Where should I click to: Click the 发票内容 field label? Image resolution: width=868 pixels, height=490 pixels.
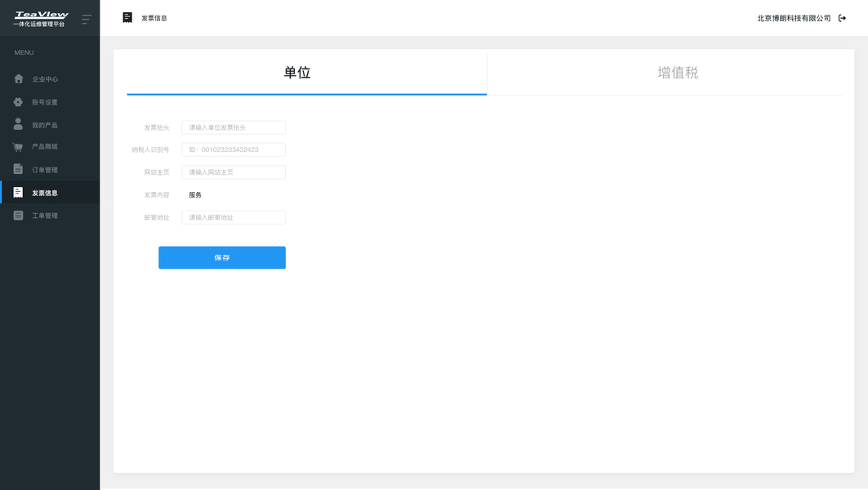pos(157,195)
